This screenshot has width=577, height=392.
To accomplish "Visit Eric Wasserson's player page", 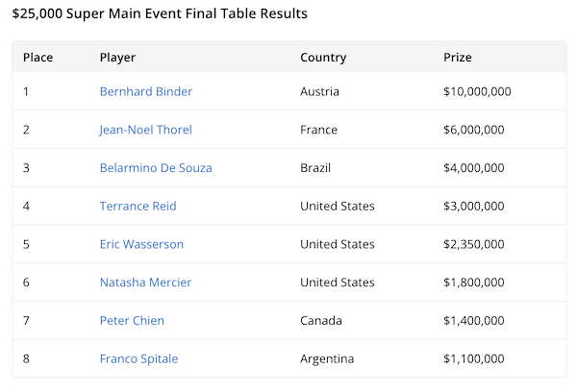I will (x=141, y=244).
